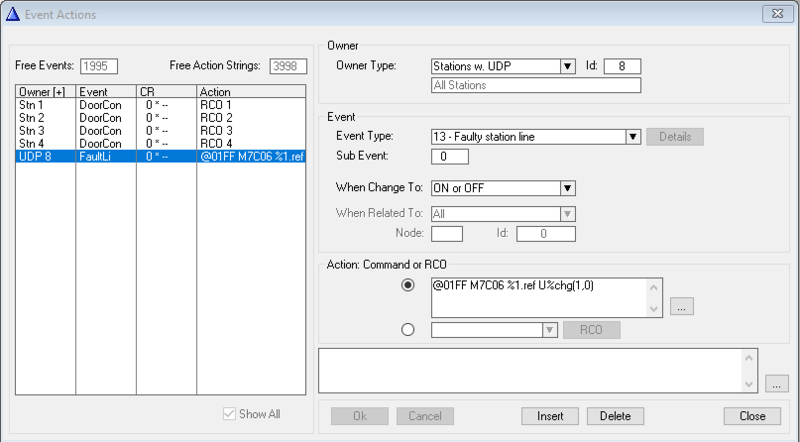This screenshot has width=800, height=442.
Task: Click the Free Events field
Action: coord(99,66)
